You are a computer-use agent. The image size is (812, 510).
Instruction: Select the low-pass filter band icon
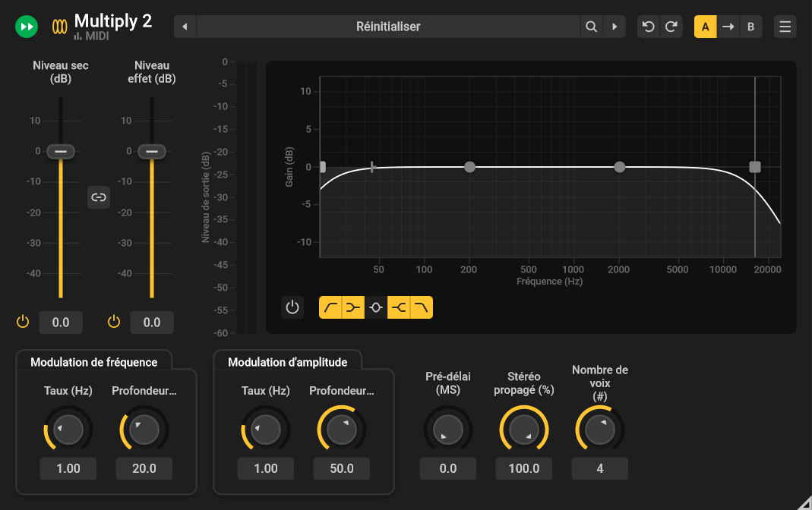point(422,308)
